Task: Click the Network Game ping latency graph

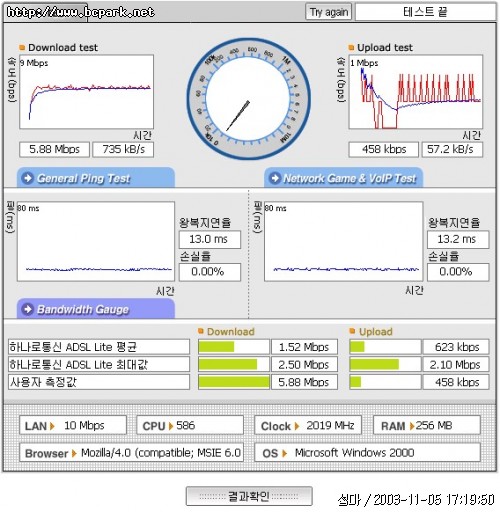Action: [x=344, y=241]
